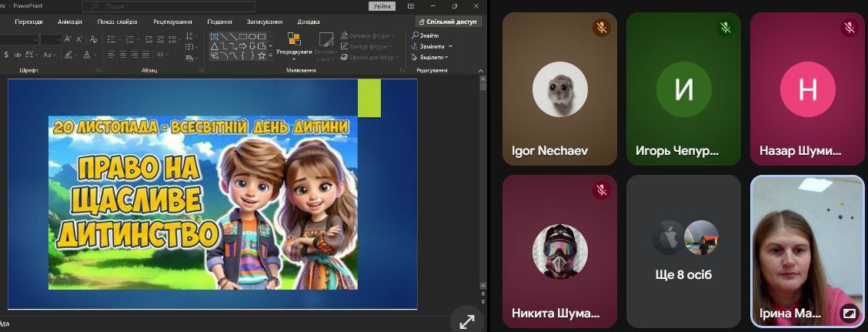Toggle text shadow formatting button
The image size is (868, 332).
click(x=6, y=55)
